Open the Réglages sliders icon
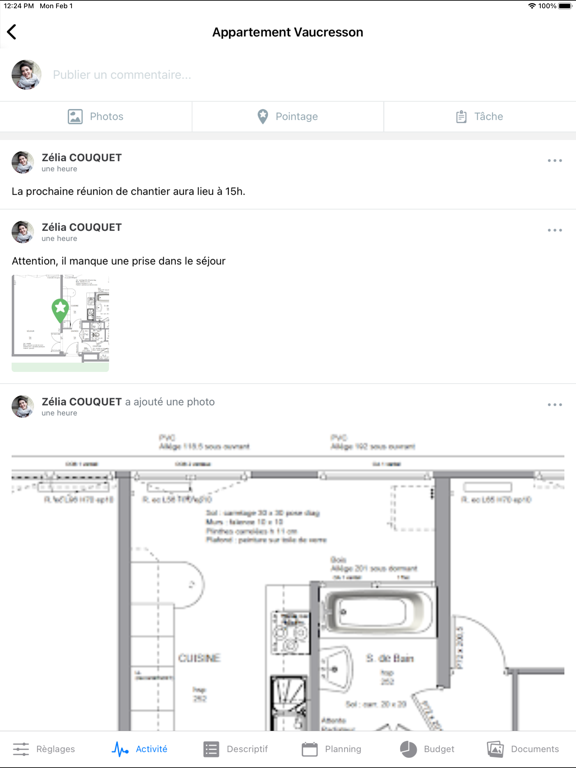 click(21, 749)
